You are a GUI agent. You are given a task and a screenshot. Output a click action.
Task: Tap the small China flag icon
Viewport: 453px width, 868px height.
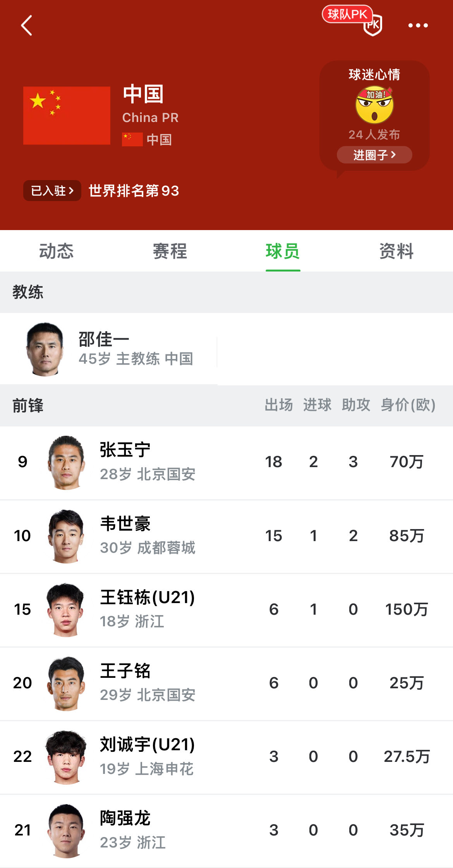tap(132, 139)
